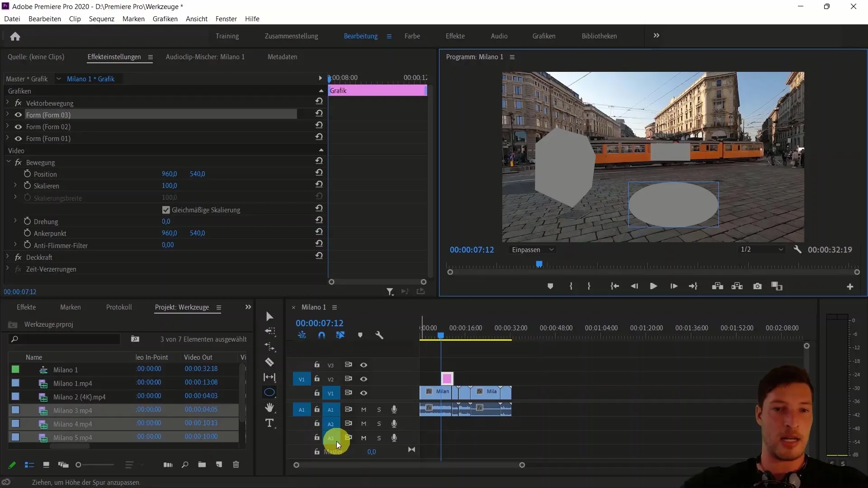The width and height of the screenshot is (868, 488).
Task: Select the Type text tool
Action: [x=269, y=423]
